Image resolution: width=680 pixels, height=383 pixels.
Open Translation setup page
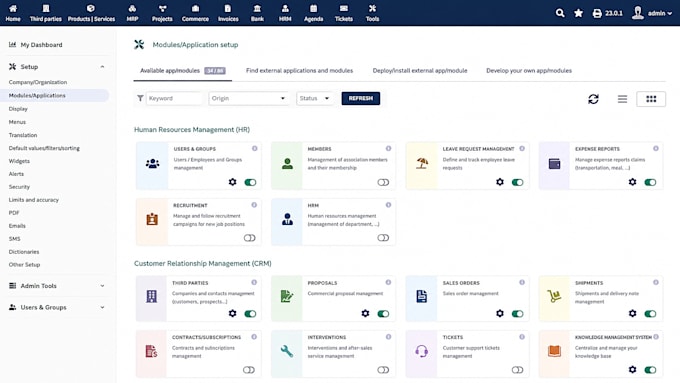click(x=23, y=135)
